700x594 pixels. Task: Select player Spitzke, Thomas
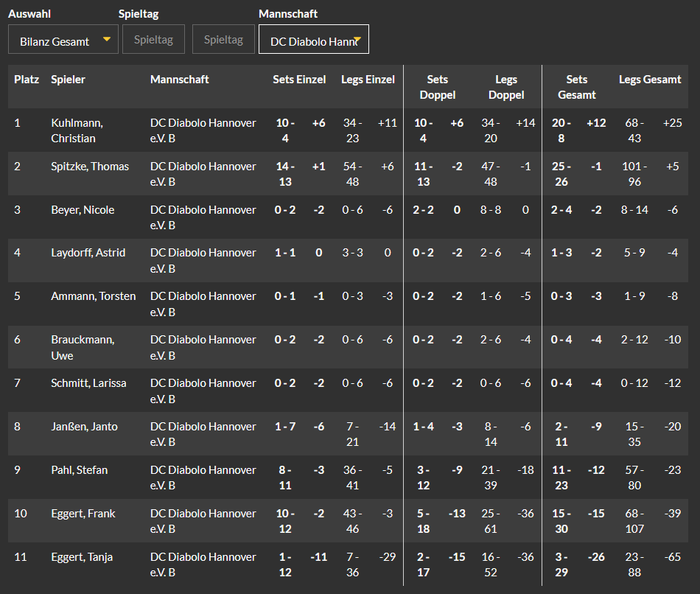(90, 167)
